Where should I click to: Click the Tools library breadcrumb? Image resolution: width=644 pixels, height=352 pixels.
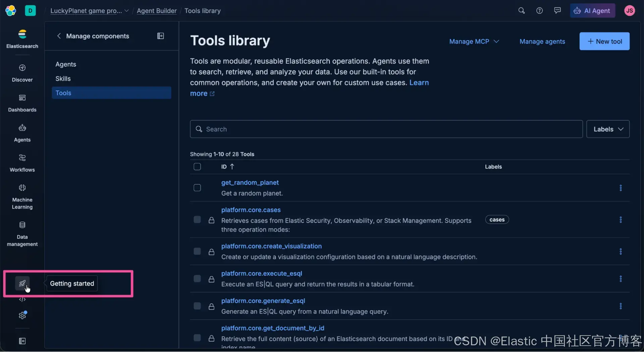pyautogui.click(x=203, y=11)
